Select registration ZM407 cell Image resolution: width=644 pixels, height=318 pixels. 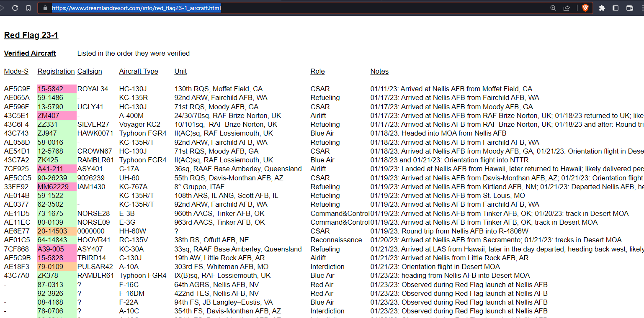pyautogui.click(x=57, y=115)
